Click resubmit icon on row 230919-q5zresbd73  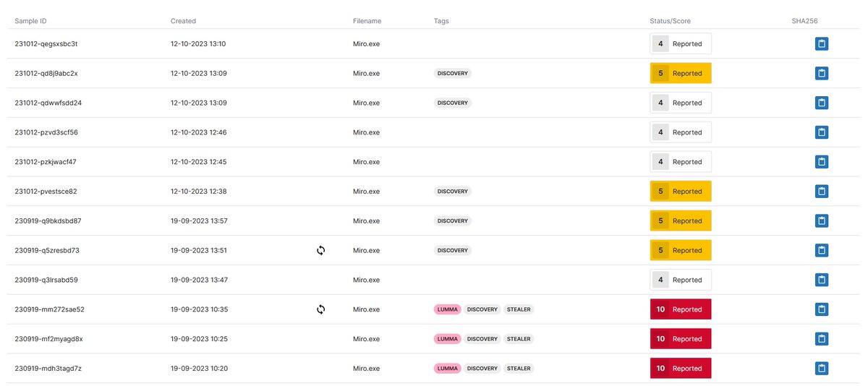[x=321, y=250]
